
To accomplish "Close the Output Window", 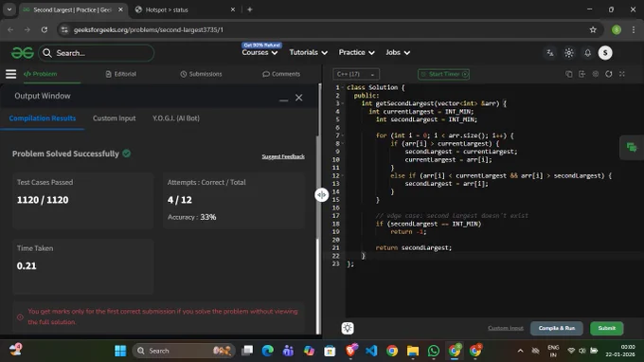I will tap(298, 98).
